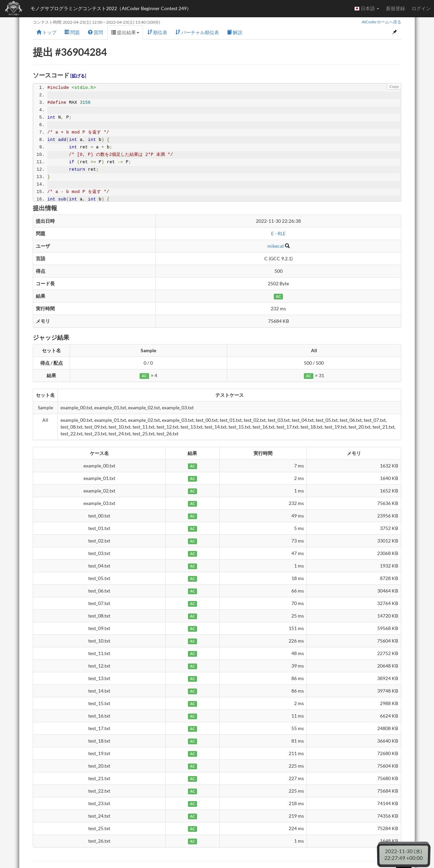Viewport: 434px width, 868px height.
Task: Open the language dropdown with the Japan flag
Action: (367, 8)
